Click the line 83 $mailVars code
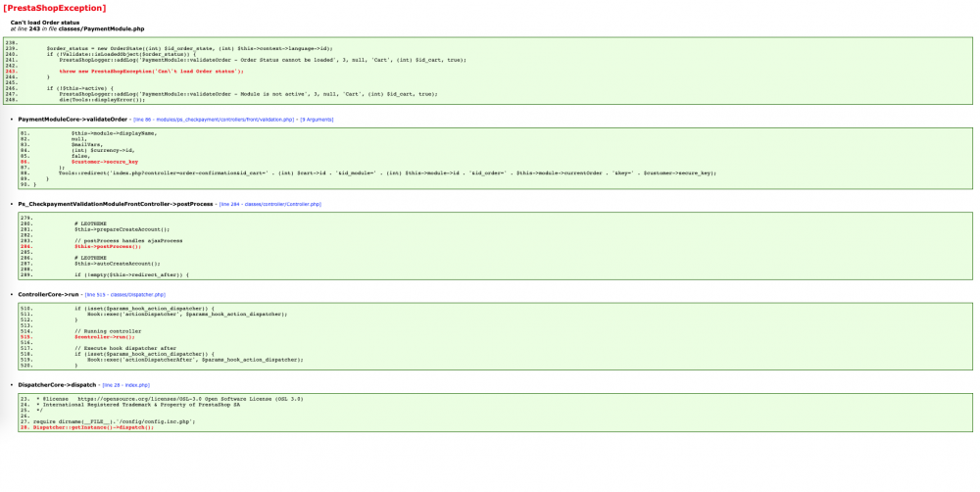Image resolution: width=980 pixels, height=492 pixels. (x=86, y=145)
